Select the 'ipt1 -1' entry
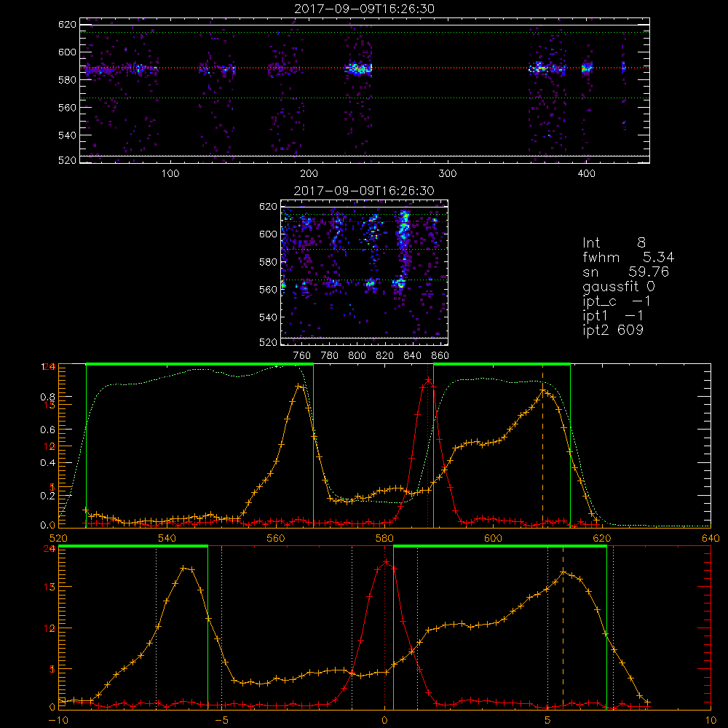The height and width of the screenshot is (728, 728). coord(613,316)
